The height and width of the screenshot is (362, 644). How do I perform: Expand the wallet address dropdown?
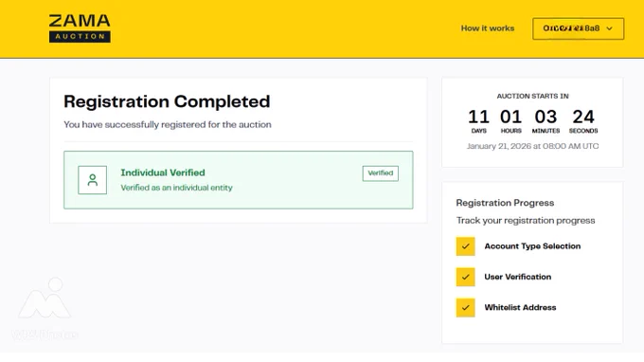pos(579,28)
